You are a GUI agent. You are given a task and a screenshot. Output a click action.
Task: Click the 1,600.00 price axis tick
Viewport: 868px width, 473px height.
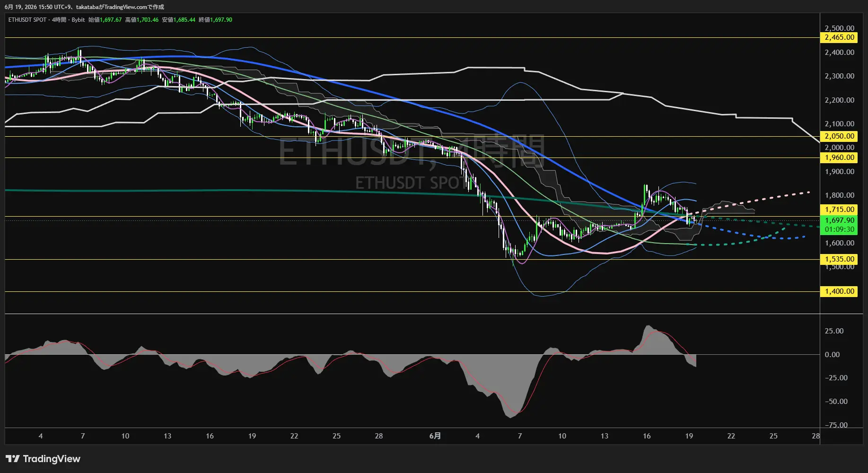pyautogui.click(x=839, y=243)
